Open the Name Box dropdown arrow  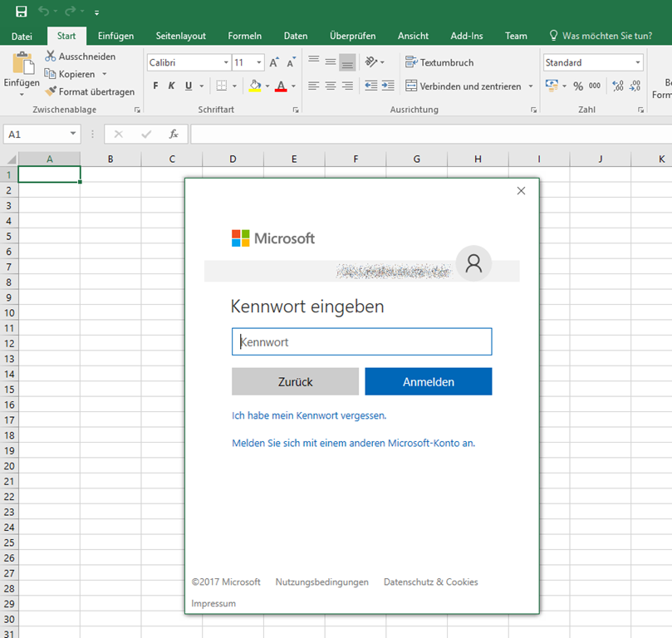pos(73,134)
